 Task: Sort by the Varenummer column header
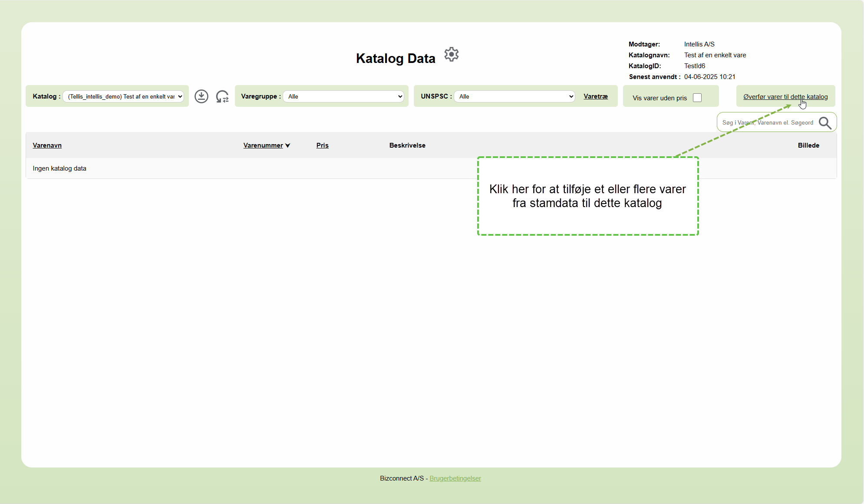pos(263,145)
